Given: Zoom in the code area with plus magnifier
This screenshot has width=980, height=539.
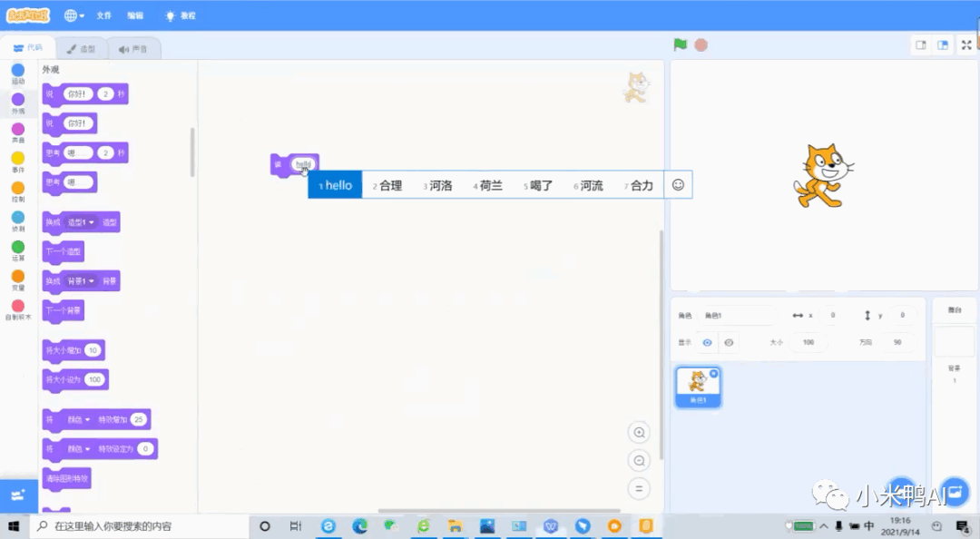Looking at the screenshot, I should coord(639,433).
